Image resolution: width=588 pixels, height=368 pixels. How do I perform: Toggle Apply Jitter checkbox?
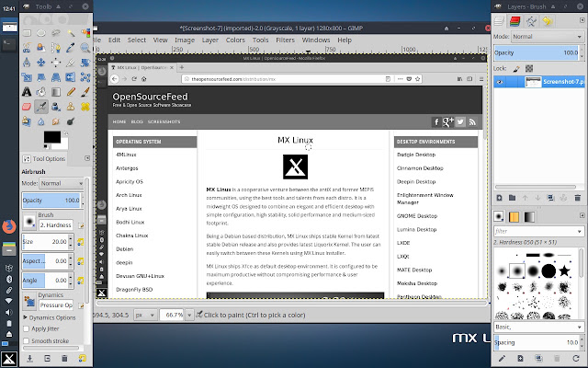click(26, 329)
